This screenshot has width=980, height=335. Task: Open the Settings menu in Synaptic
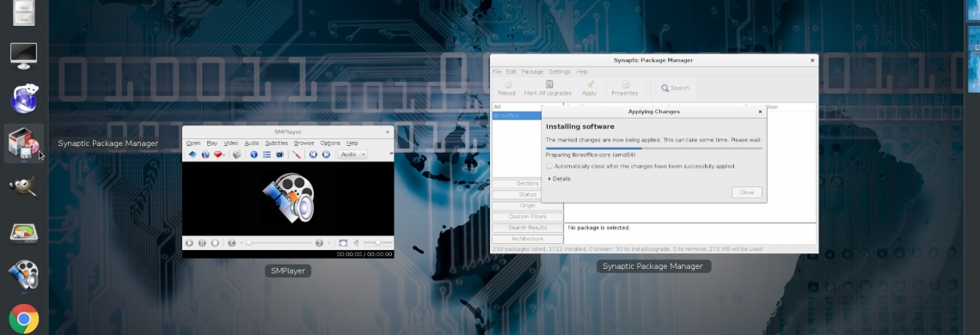pyautogui.click(x=560, y=72)
